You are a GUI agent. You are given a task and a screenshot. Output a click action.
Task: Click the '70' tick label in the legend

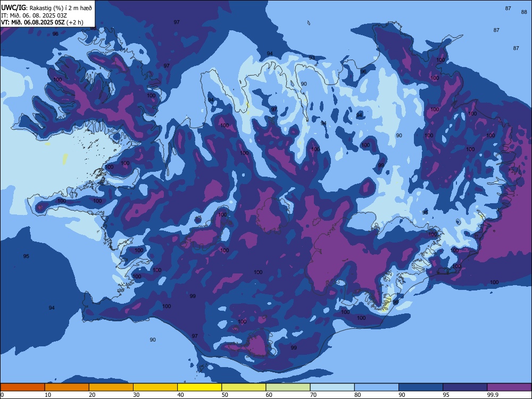click(313, 395)
